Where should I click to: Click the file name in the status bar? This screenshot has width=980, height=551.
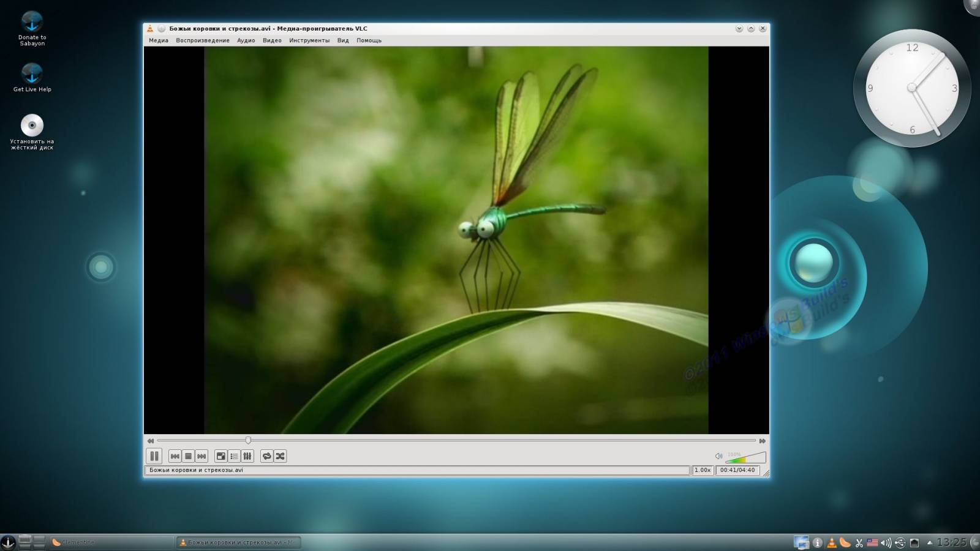[x=196, y=470]
